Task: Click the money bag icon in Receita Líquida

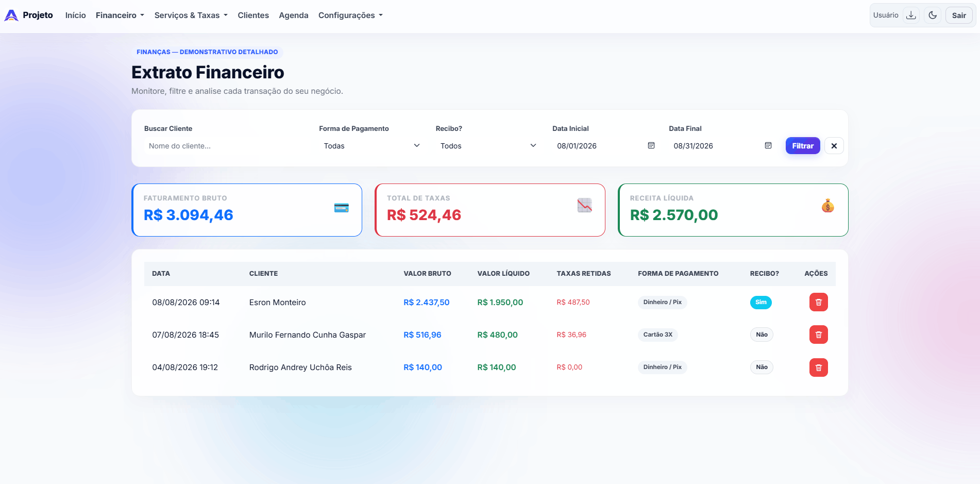Action: pos(828,206)
